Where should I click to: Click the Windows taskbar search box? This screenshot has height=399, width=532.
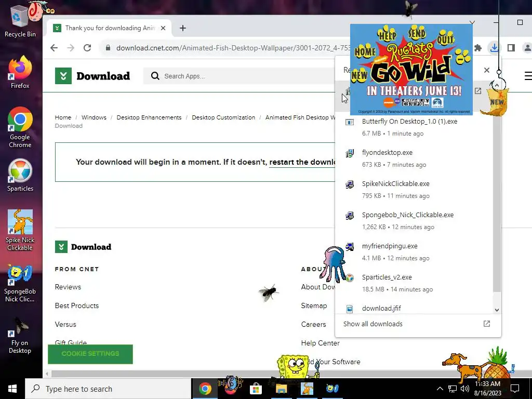[108, 389]
